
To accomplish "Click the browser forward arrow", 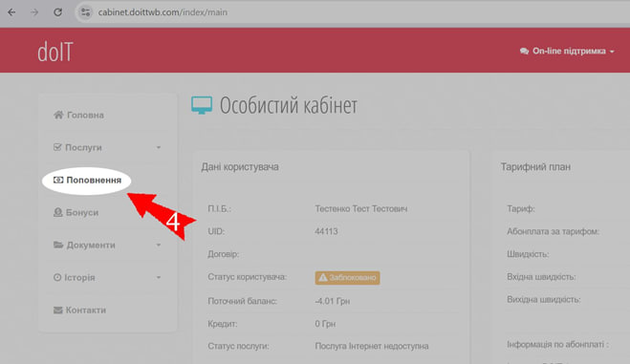I will [34, 12].
